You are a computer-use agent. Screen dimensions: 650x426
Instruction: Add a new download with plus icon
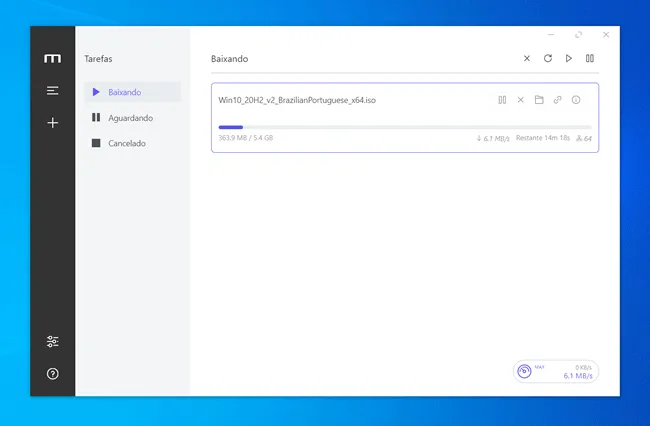53,123
